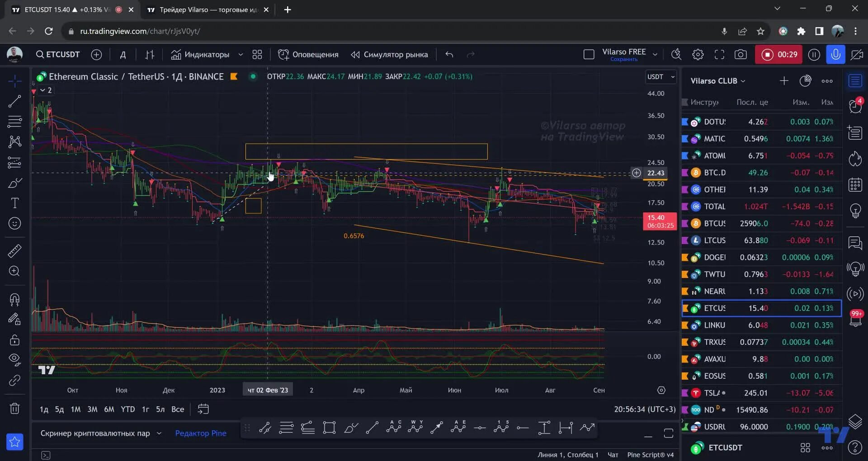
Task: Pause the recording
Action: tap(814, 55)
